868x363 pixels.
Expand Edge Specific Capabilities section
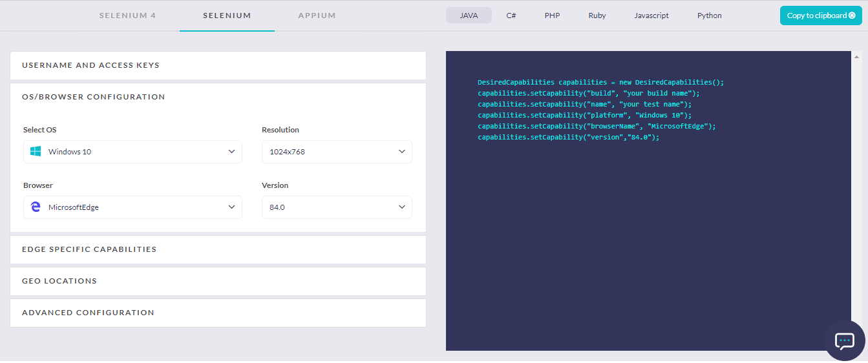tap(218, 249)
